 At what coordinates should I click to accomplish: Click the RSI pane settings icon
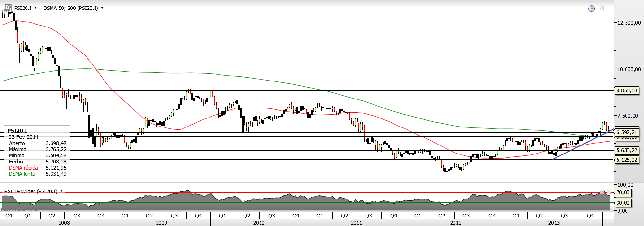pyautogui.click(x=602, y=192)
